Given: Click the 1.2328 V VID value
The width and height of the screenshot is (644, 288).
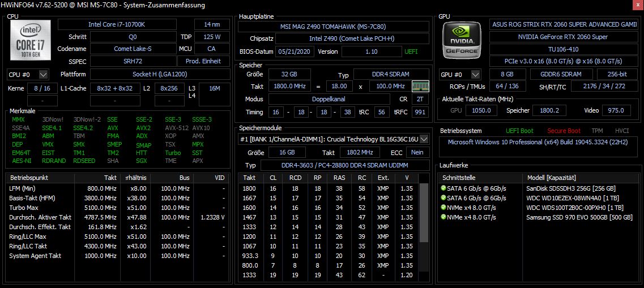Looking at the screenshot, I should (x=213, y=217).
